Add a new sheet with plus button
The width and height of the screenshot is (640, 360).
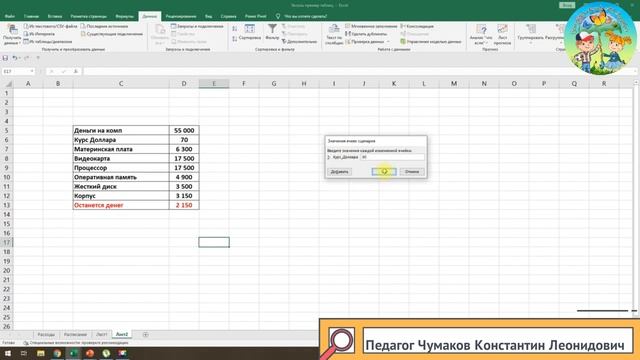(145, 335)
